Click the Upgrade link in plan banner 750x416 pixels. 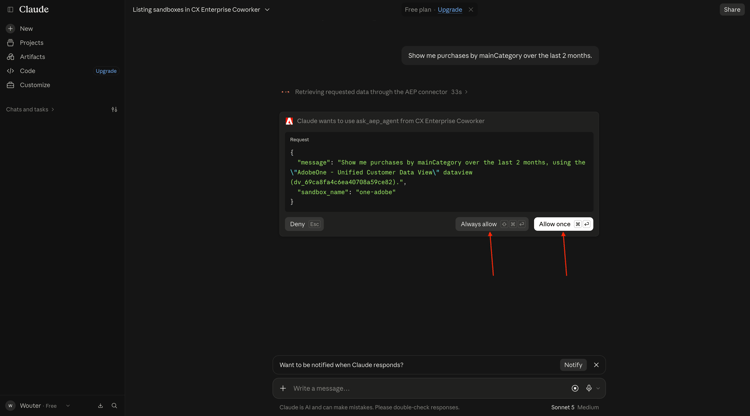tap(450, 10)
